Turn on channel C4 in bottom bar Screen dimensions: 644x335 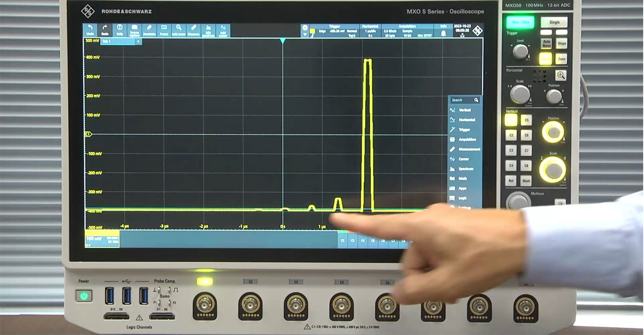[363, 240]
